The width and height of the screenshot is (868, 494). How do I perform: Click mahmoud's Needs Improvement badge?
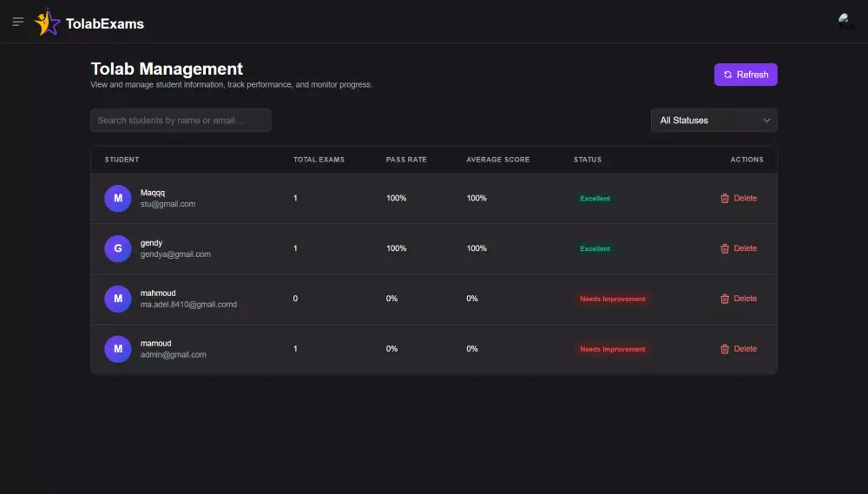[613, 300]
